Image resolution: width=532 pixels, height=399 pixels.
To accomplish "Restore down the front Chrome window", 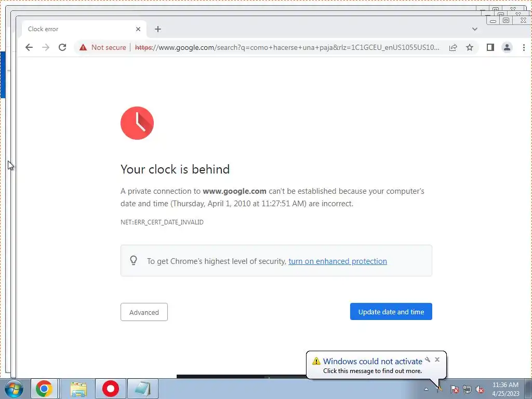I will pos(506,20).
